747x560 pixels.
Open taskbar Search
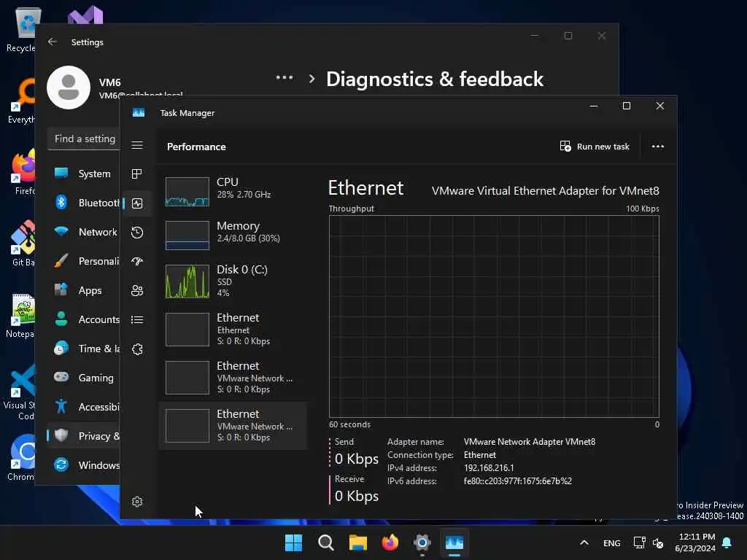click(326, 542)
